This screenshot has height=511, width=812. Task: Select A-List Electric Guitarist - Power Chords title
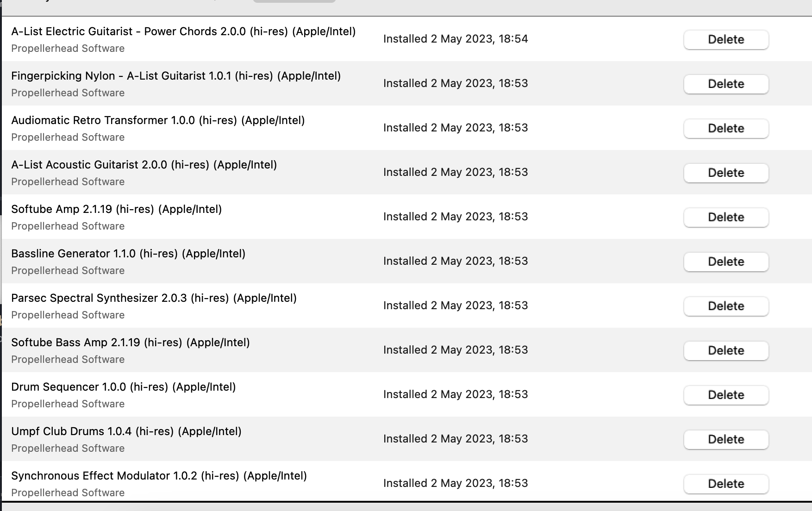[183, 31]
